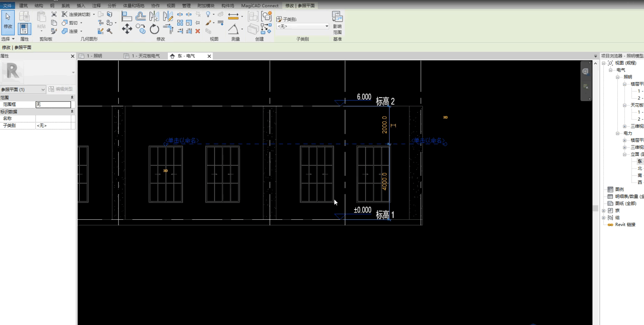Click the Copy tool icon
The height and width of the screenshot is (325, 644).
click(x=141, y=29)
